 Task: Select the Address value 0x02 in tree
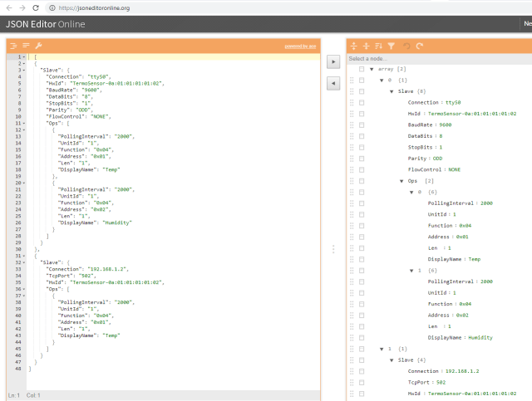coord(462,315)
